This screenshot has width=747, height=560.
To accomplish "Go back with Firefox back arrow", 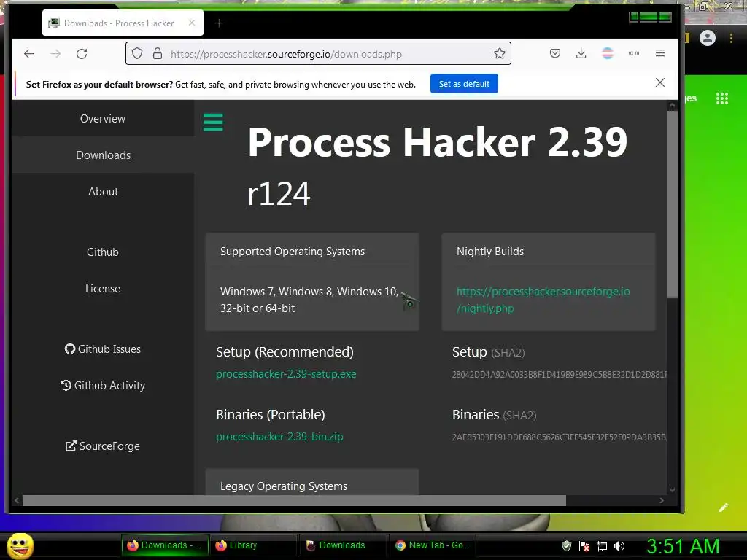I will tap(29, 54).
